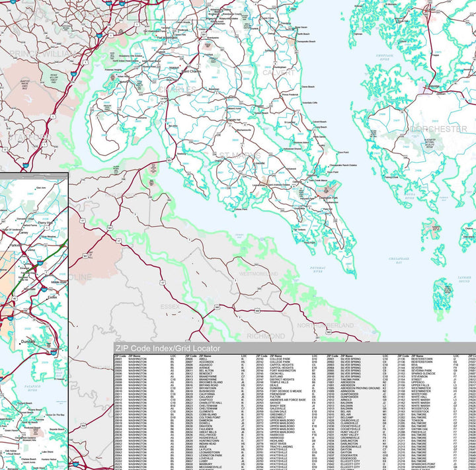
Task: Click the "Middle River" label in the inset
Action: coord(59,282)
